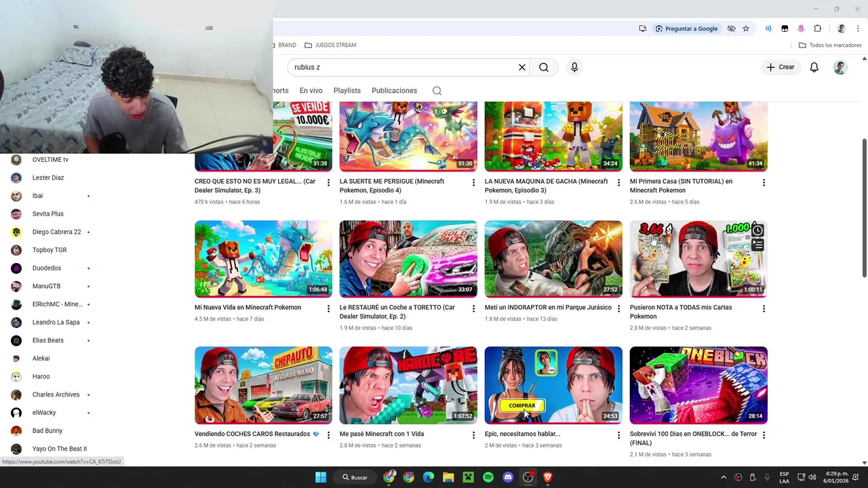The width and height of the screenshot is (868, 488).
Task: Click the crossed-eye icon in address bar
Action: coord(731,28)
